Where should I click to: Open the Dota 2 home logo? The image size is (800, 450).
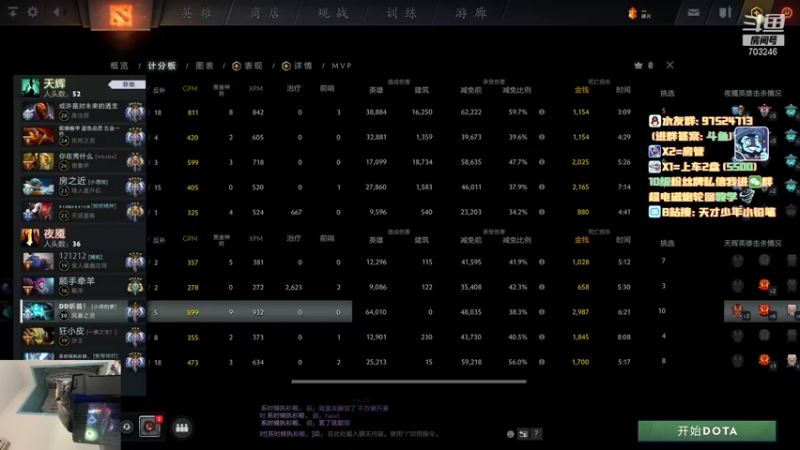(x=120, y=14)
